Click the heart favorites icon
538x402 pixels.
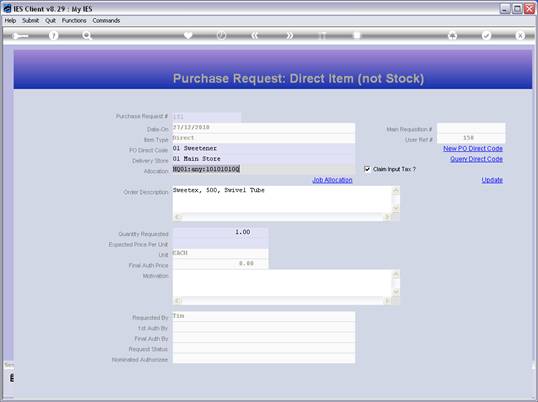[188, 35]
